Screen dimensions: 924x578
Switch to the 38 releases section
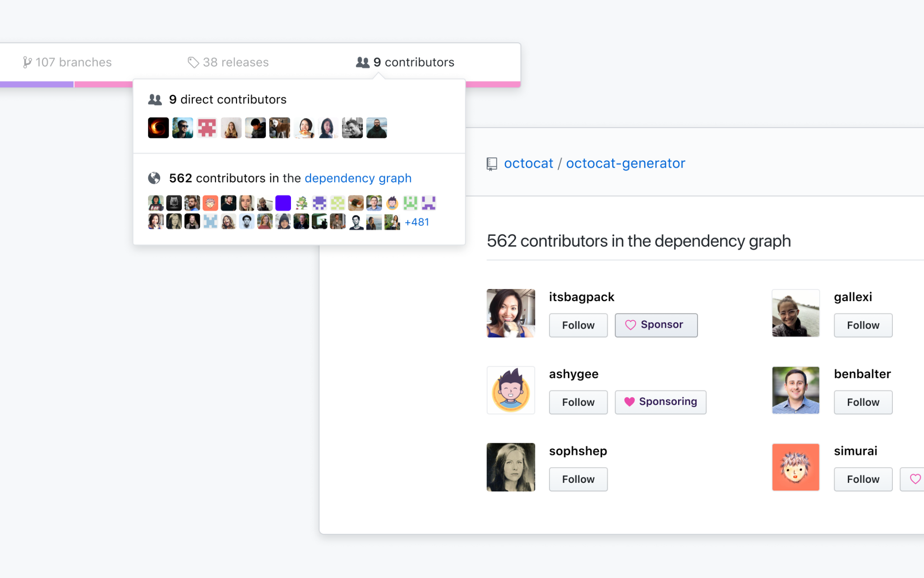coord(236,62)
